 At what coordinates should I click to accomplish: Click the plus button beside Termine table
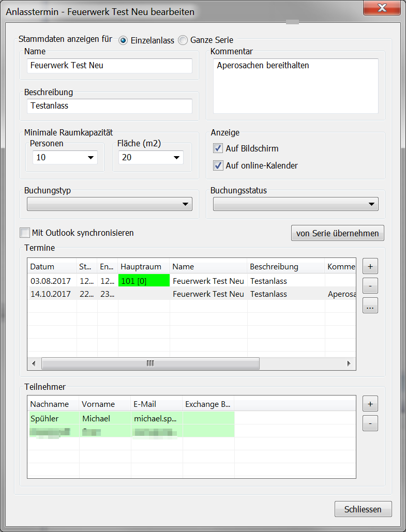click(x=370, y=267)
